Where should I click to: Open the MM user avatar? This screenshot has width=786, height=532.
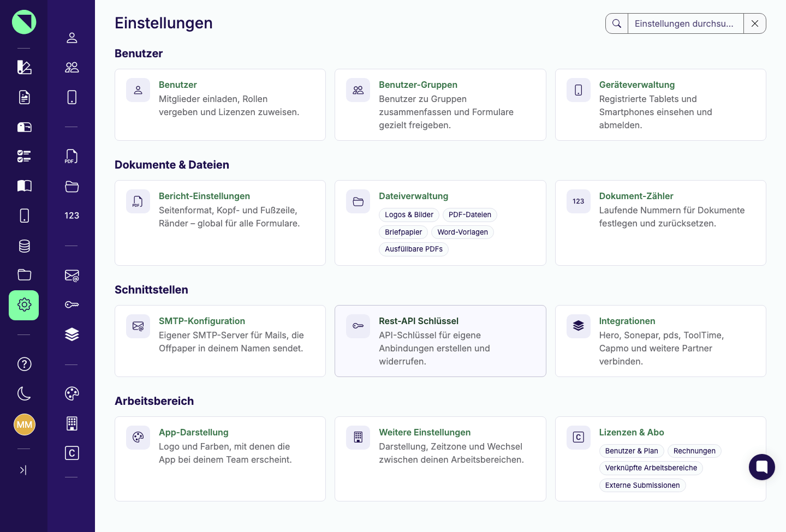pyautogui.click(x=24, y=425)
